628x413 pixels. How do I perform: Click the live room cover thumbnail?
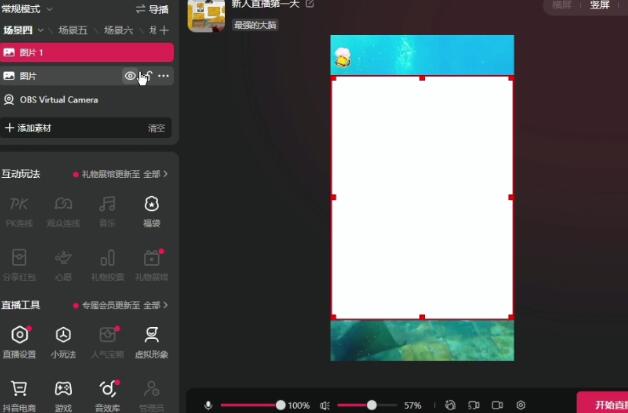pos(206,15)
